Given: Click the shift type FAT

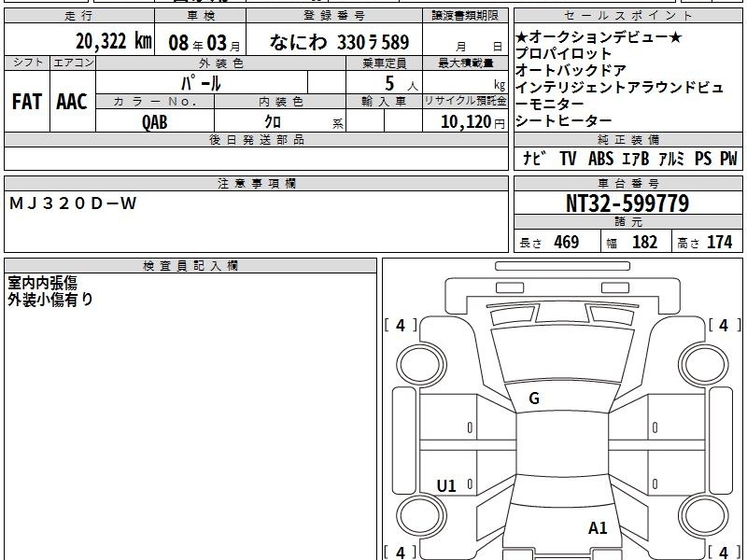Looking at the screenshot, I should point(27,102).
